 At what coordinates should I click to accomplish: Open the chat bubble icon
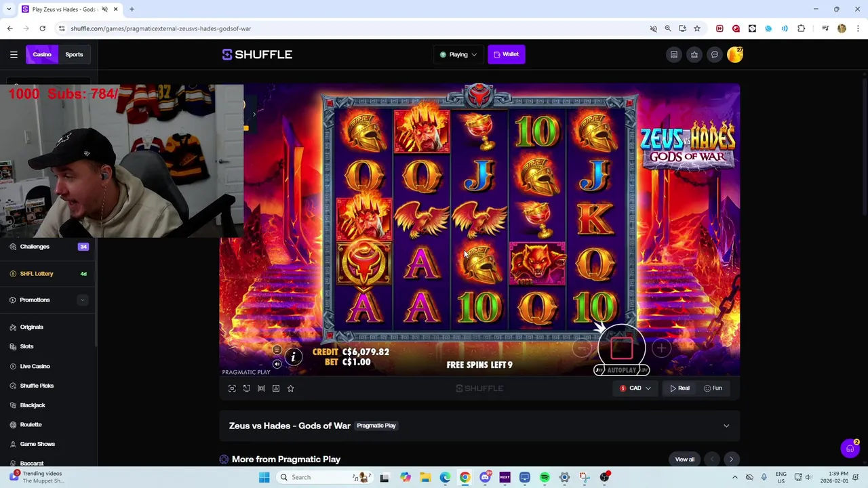[x=715, y=54]
